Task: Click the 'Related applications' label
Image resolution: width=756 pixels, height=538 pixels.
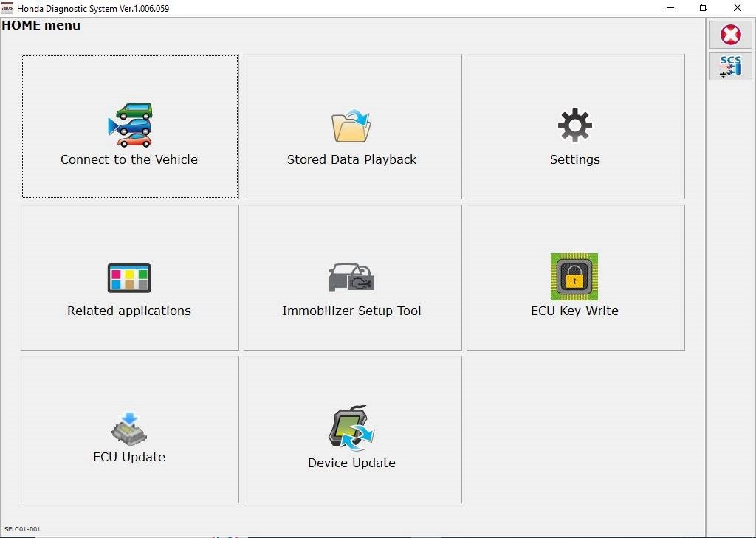Action: (129, 311)
